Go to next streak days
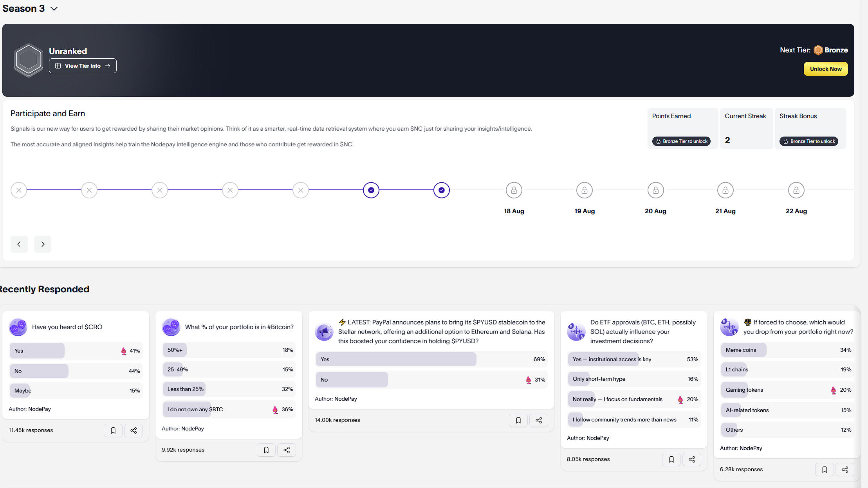The image size is (868, 488). point(43,244)
